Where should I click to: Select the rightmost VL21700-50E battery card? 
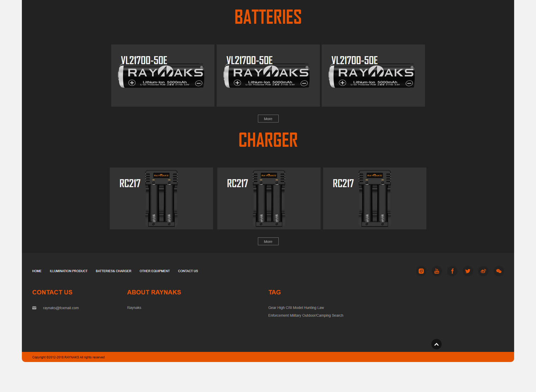click(x=373, y=76)
